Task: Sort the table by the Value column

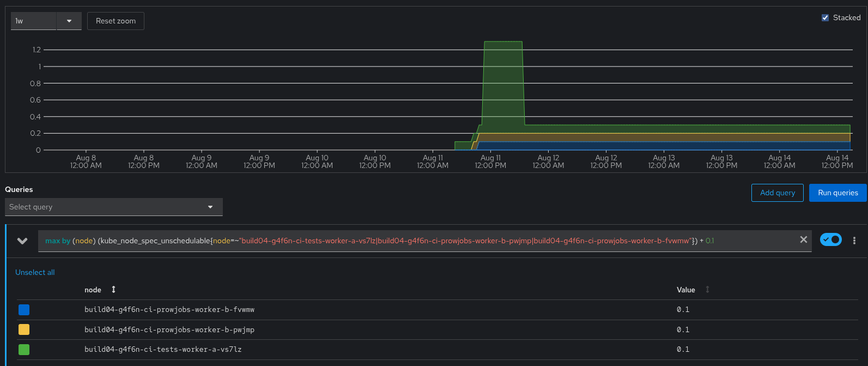Action: coord(707,290)
